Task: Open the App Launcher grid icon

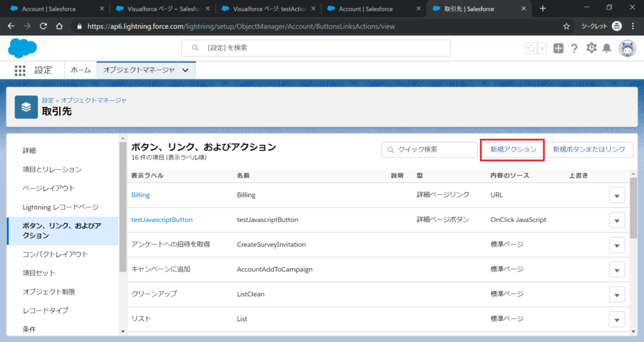Action: [x=20, y=70]
